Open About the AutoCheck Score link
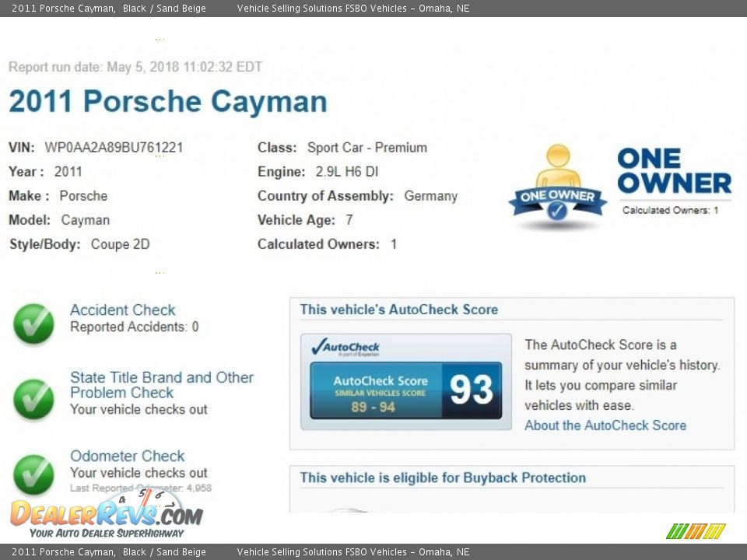 (x=605, y=425)
